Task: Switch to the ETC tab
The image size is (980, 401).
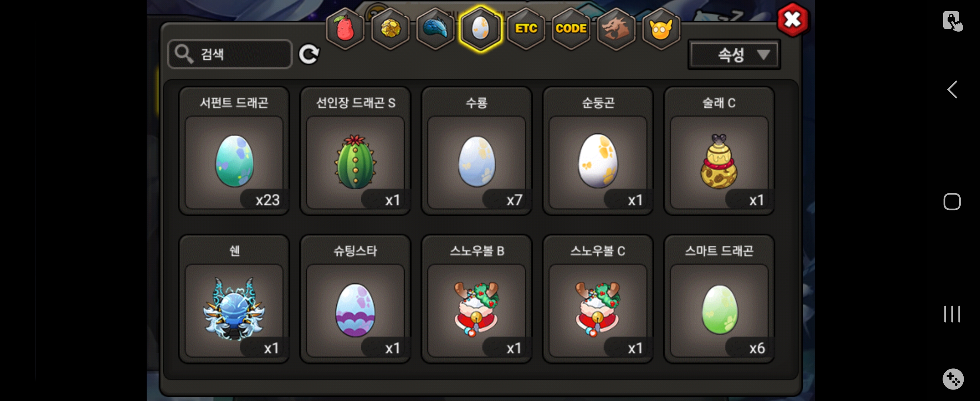Action: pos(526,29)
